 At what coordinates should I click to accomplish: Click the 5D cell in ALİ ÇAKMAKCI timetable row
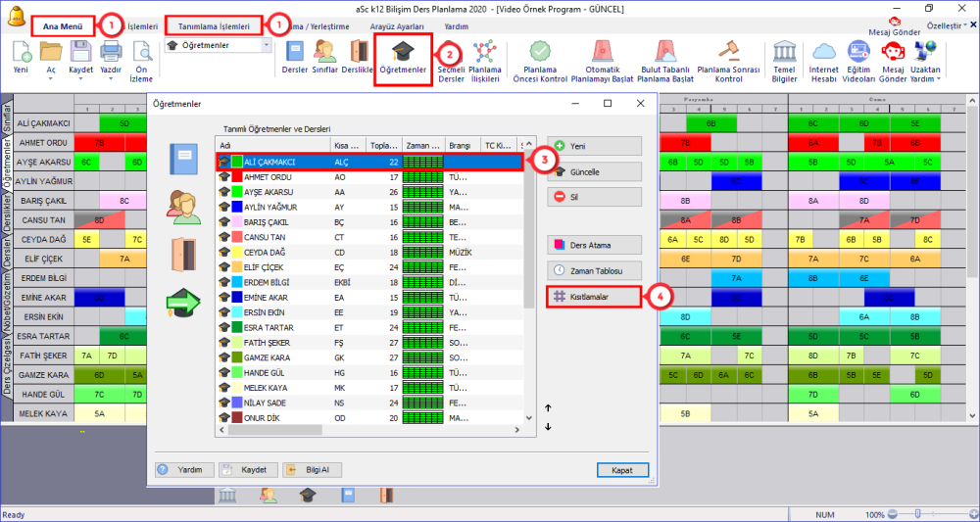click(x=124, y=123)
